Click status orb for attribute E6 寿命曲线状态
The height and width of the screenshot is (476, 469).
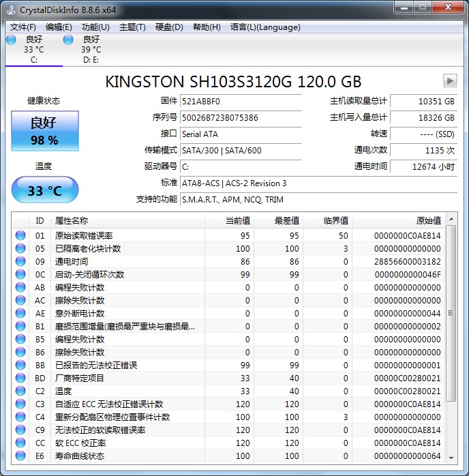pos(20,456)
